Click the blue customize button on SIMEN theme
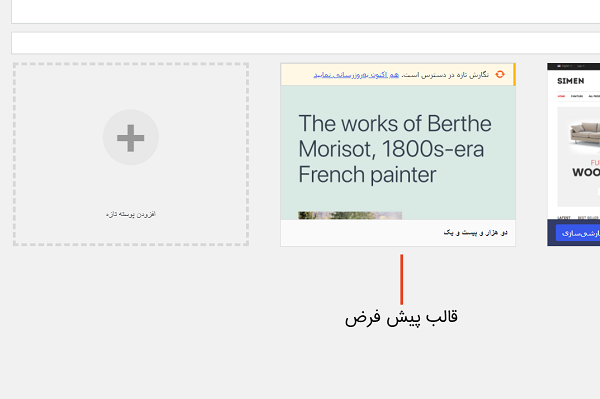Viewport: 600px width, 399px height. click(578, 233)
